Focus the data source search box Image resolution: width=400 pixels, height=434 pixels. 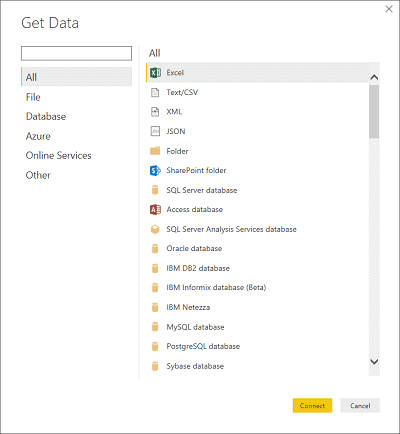click(76, 53)
